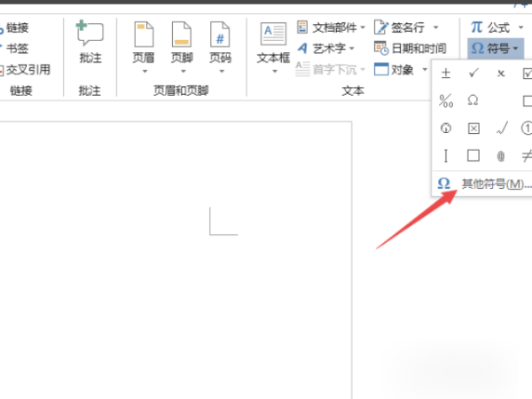Insert the paperclip symbol
The image size is (532, 399).
501,156
